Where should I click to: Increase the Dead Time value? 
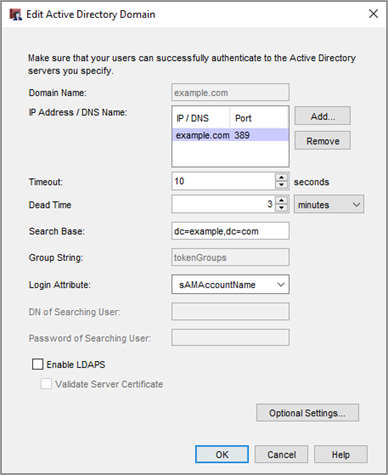point(282,200)
